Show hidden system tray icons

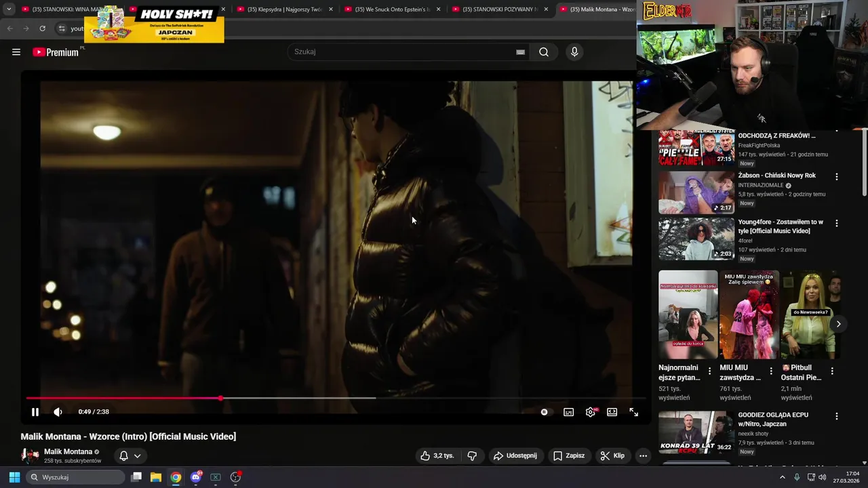(x=782, y=477)
